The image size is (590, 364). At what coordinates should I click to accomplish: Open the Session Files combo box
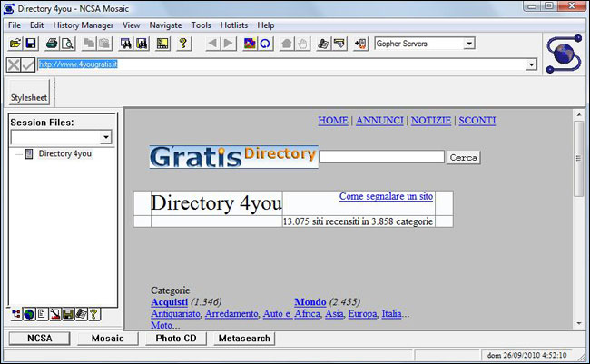point(105,137)
